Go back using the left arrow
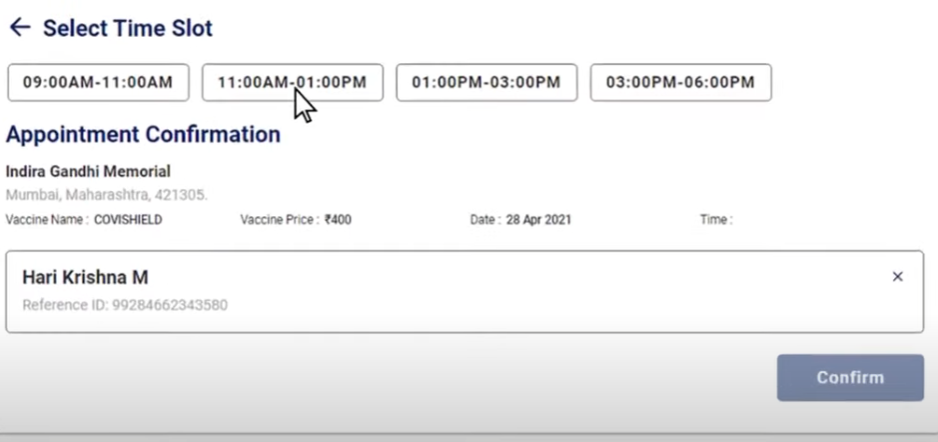The height and width of the screenshot is (442, 938). click(19, 28)
